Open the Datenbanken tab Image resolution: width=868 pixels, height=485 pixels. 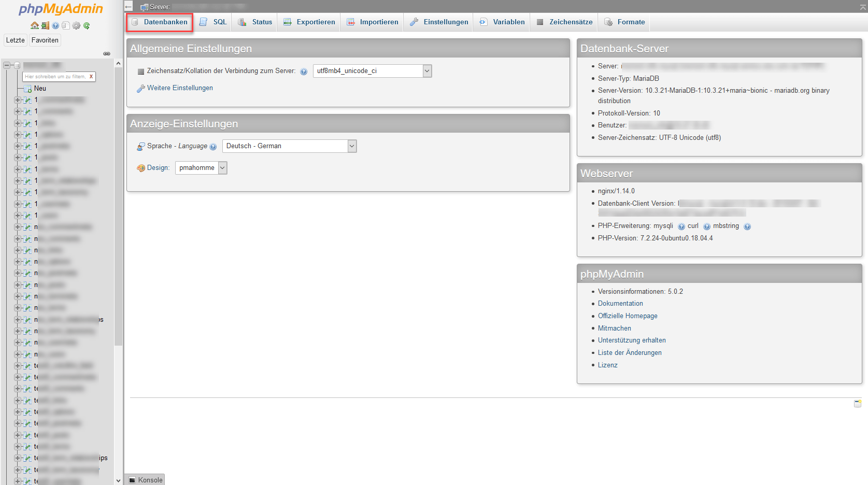pos(160,22)
